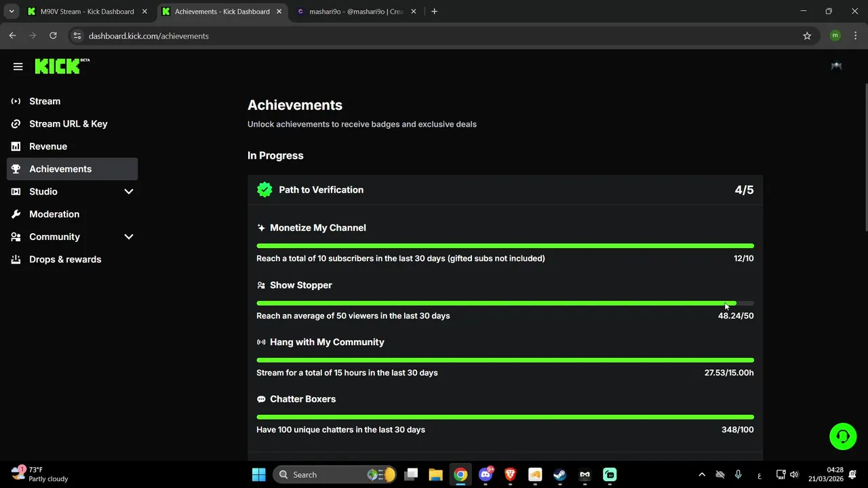Click the 48.24/50 viewers value
The width and height of the screenshot is (868, 488).
[736, 316]
